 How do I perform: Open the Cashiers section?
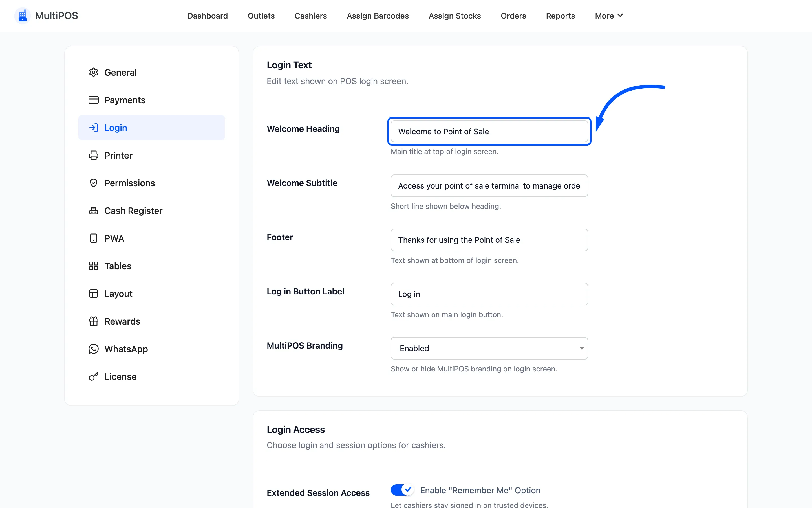tap(310, 16)
